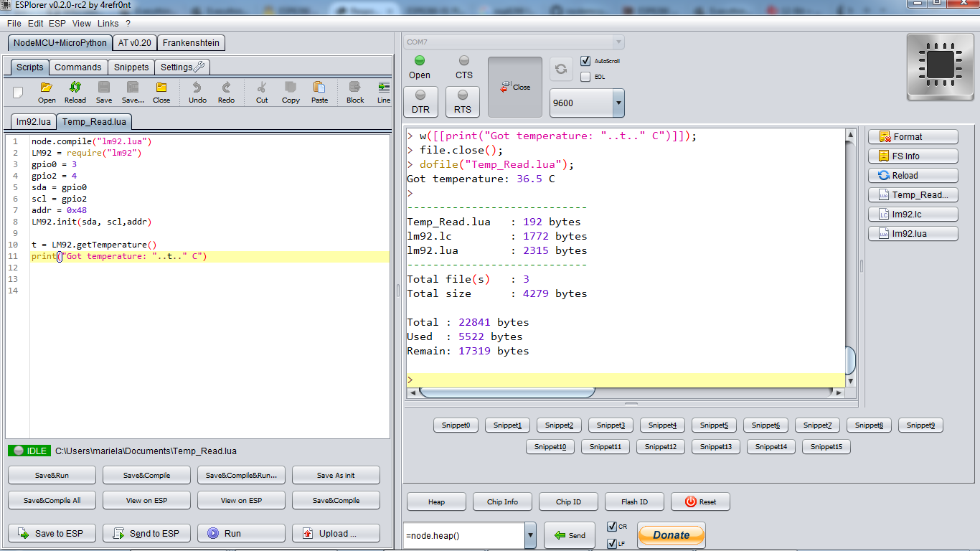The width and height of the screenshot is (980, 551).
Task: Expand the command history dropdown arrow
Action: coord(531,535)
